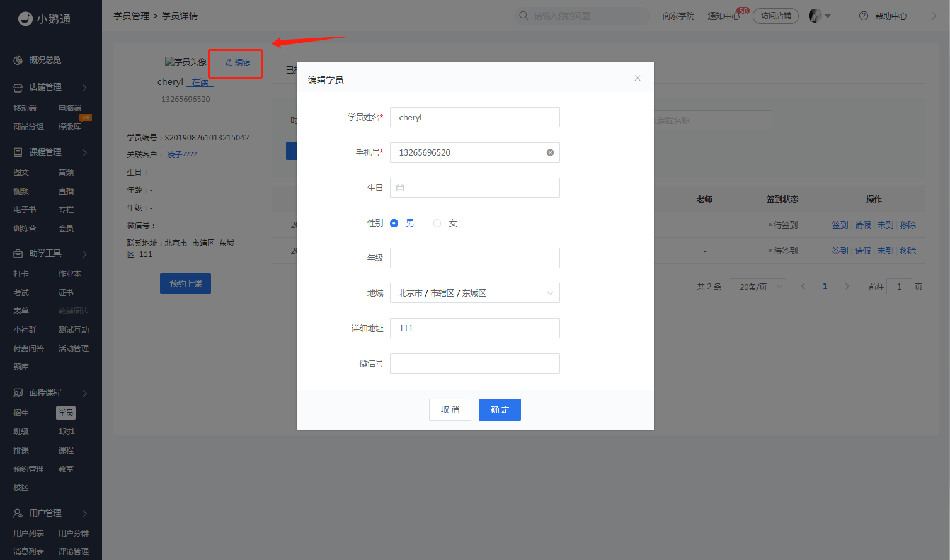Click 学员管理 breadcrumb link
950x560 pixels.
tap(132, 16)
